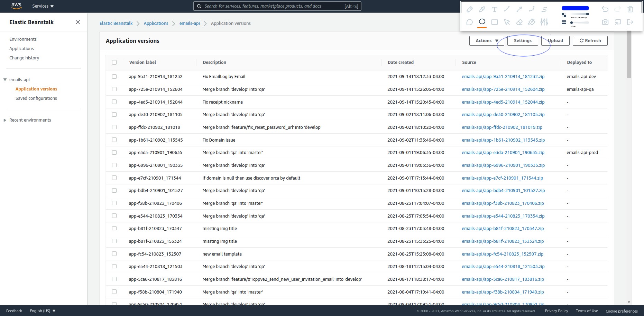This screenshot has width=644, height=316.
Task: Open the annotation adjustment sliders icon
Action: click(544, 22)
